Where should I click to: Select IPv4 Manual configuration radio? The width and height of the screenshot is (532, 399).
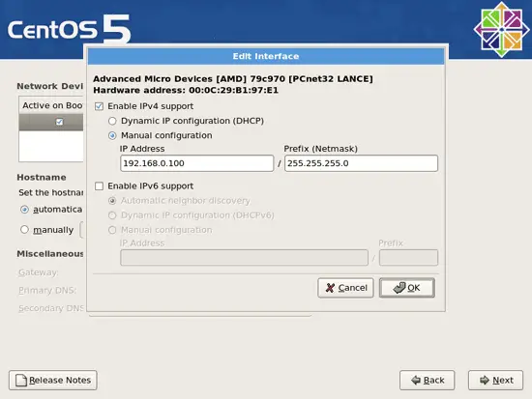click(x=112, y=135)
